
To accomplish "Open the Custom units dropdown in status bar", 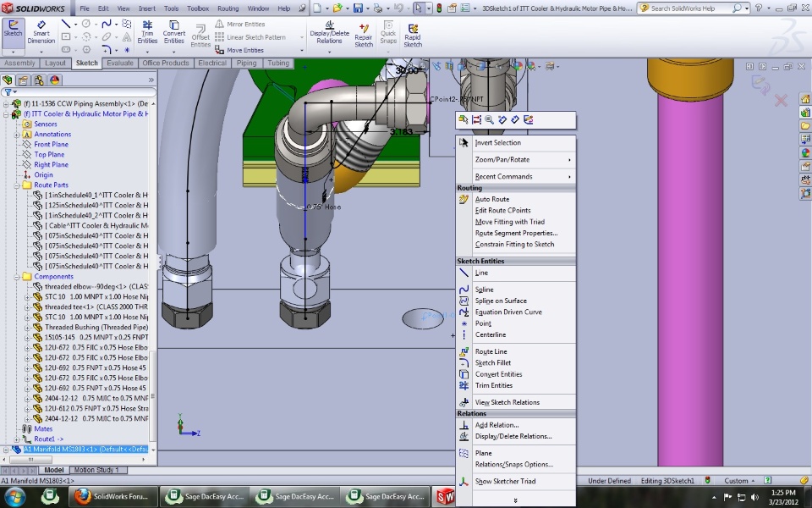I will coord(740,481).
